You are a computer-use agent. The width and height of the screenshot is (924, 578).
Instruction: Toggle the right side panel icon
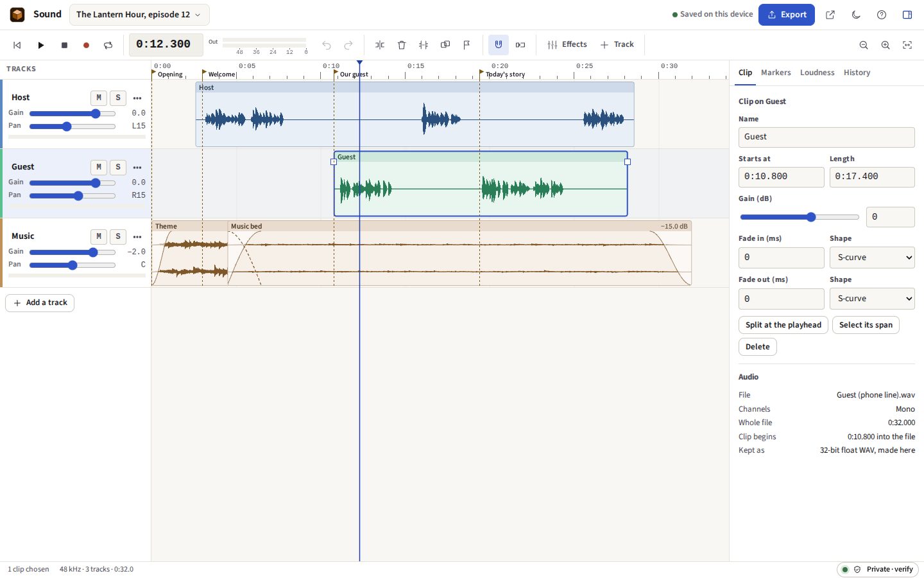point(907,15)
